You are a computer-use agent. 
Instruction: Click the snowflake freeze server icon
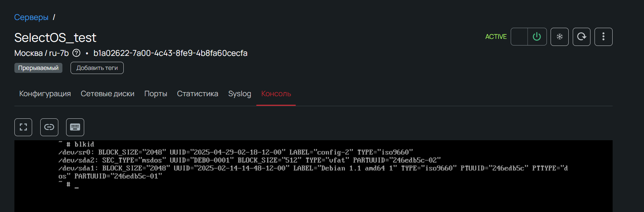(x=559, y=37)
